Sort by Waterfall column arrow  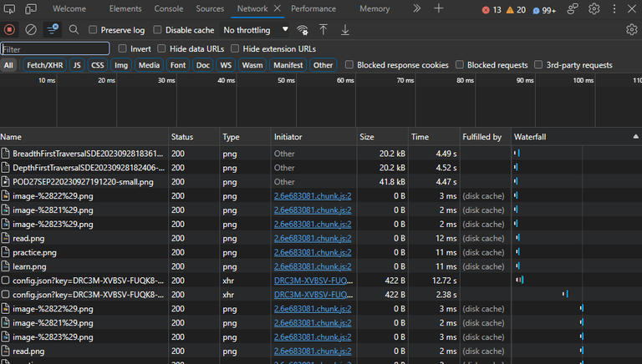635,137
